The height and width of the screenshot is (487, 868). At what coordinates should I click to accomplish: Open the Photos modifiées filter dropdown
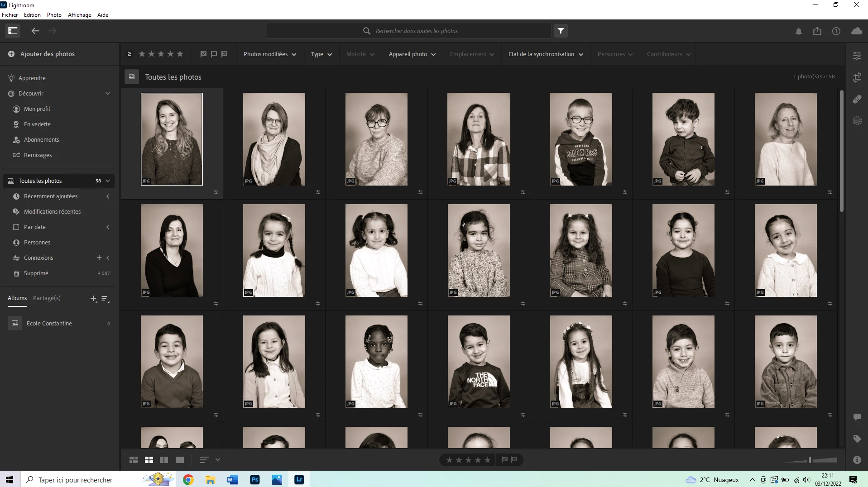coord(270,54)
